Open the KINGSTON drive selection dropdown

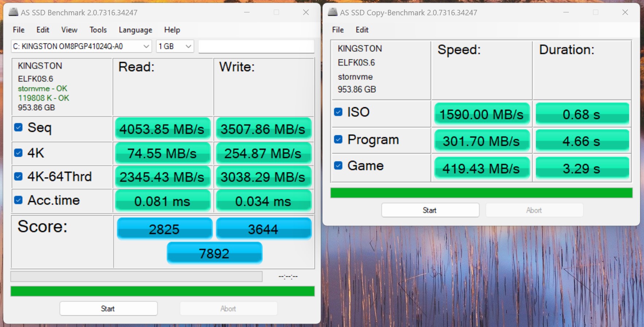tap(81, 46)
